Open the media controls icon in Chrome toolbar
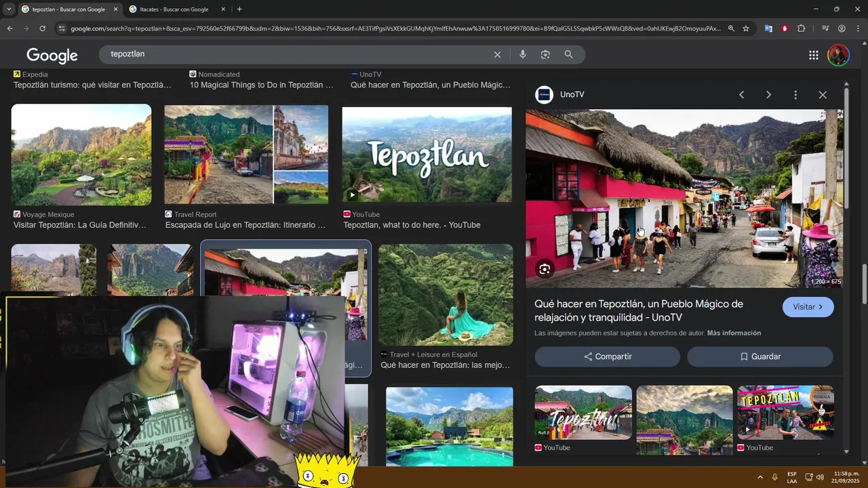Image resolution: width=868 pixels, height=488 pixels. point(825,28)
